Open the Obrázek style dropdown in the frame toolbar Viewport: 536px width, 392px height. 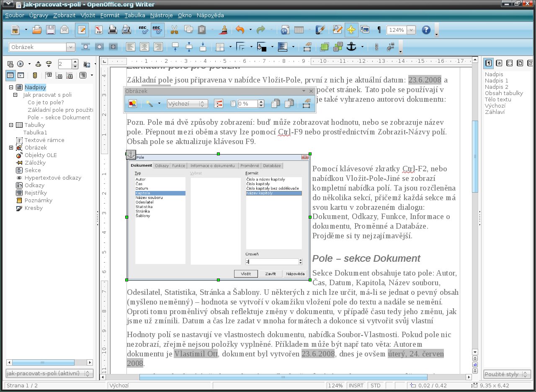tap(71, 47)
